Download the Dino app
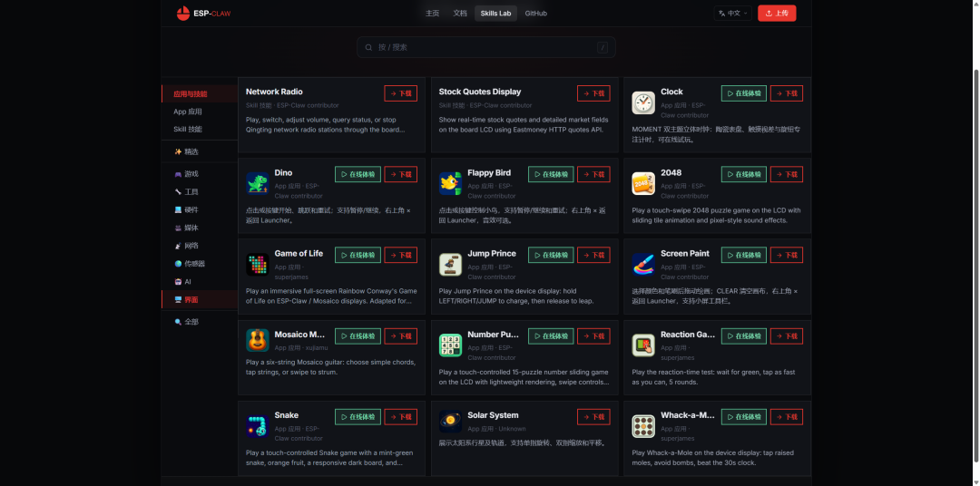 pyautogui.click(x=401, y=174)
